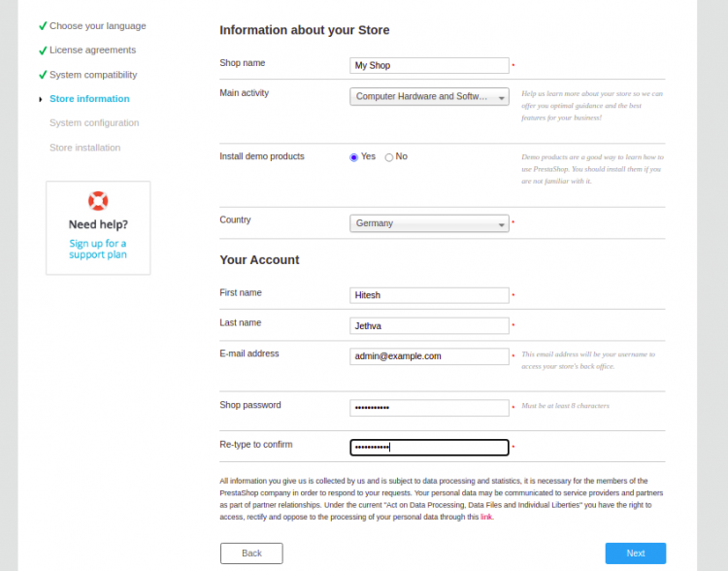
Task: Click the Country label
Action: pos(235,219)
